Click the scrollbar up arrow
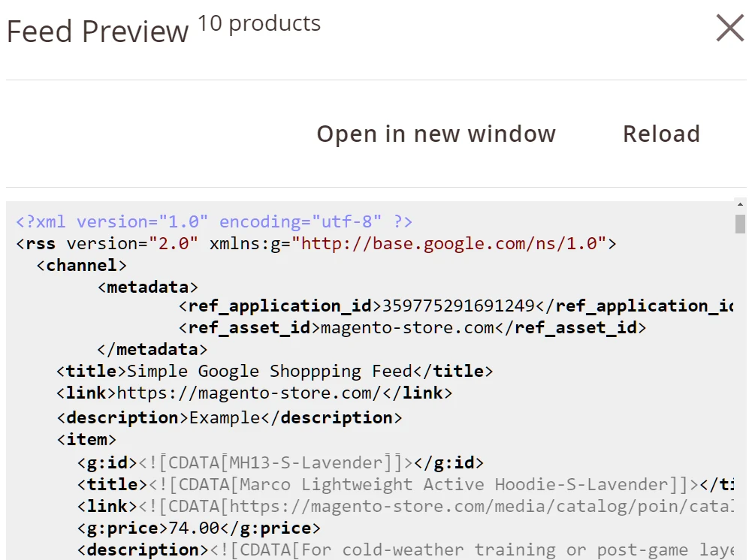The height and width of the screenshot is (560, 752). point(740,204)
